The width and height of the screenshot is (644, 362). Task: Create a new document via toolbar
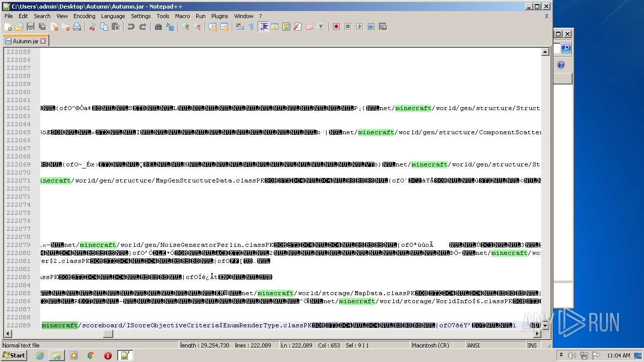(8, 27)
